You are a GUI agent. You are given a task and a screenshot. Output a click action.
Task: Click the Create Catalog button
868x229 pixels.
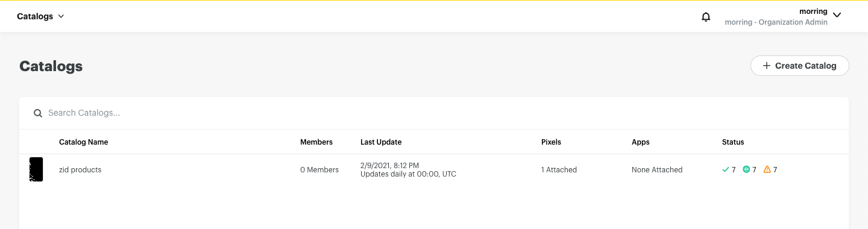(800, 66)
